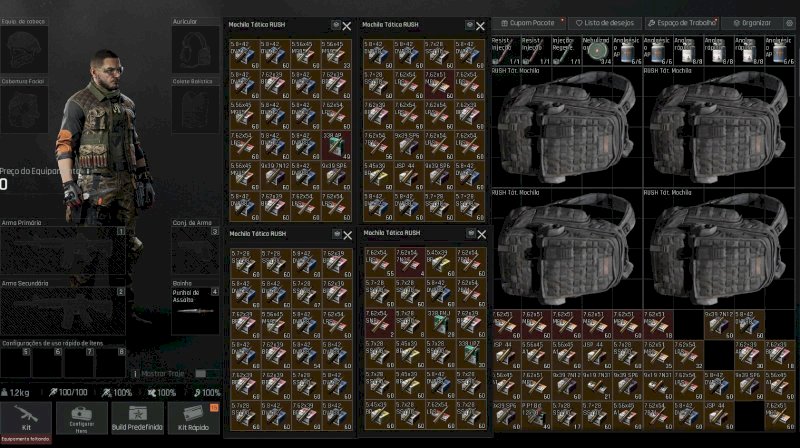The image size is (800, 448).
Task: Open the stash settings gear icon
Action: [789, 23]
